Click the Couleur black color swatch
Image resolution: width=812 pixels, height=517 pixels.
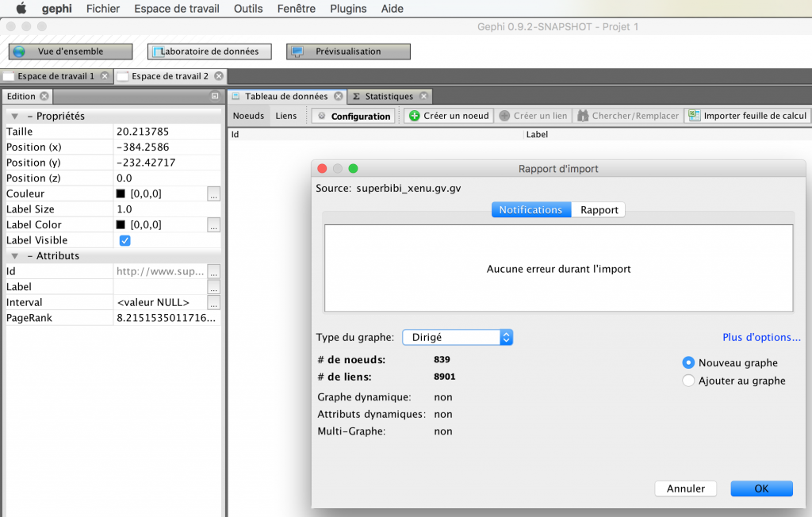[x=121, y=194]
